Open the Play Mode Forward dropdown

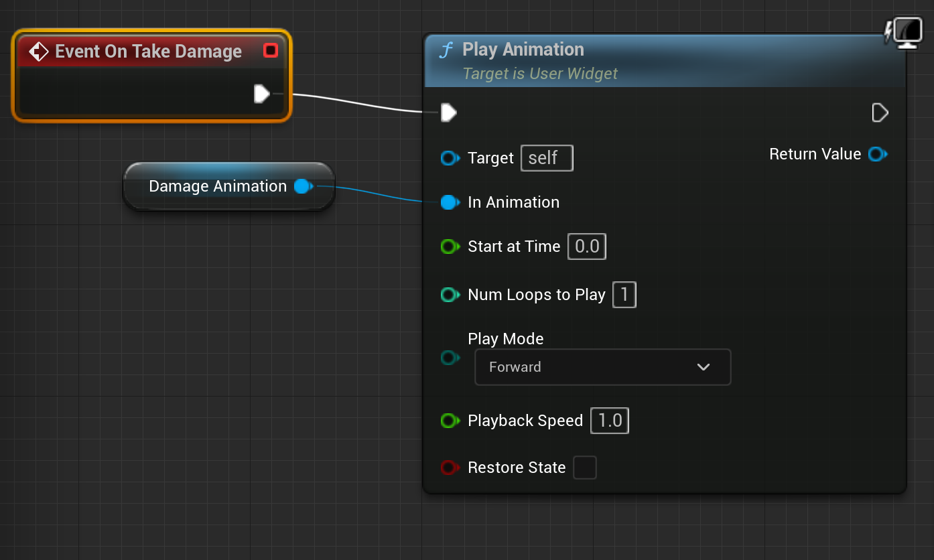(602, 367)
